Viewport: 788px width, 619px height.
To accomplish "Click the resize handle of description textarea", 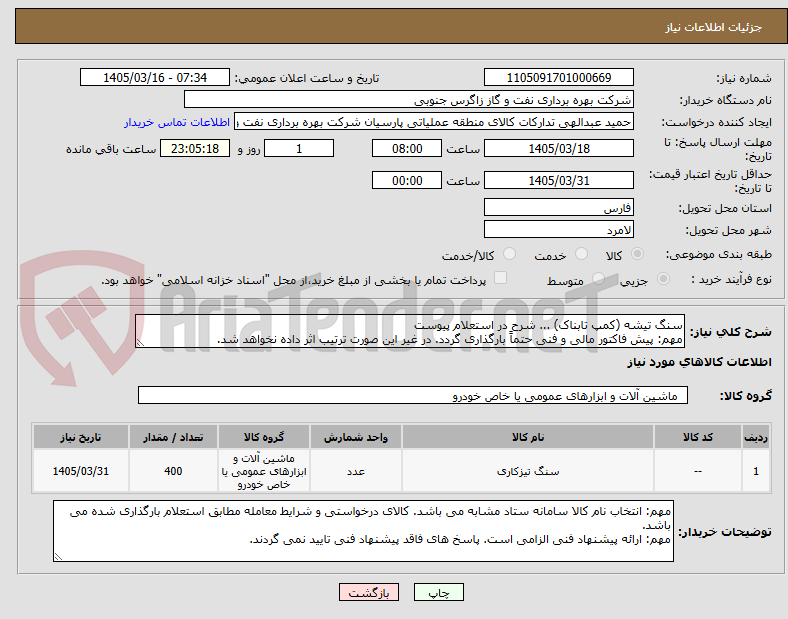I will (x=140, y=343).
